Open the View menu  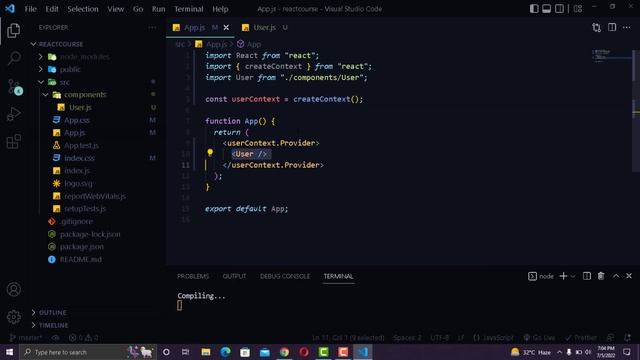coord(116,9)
